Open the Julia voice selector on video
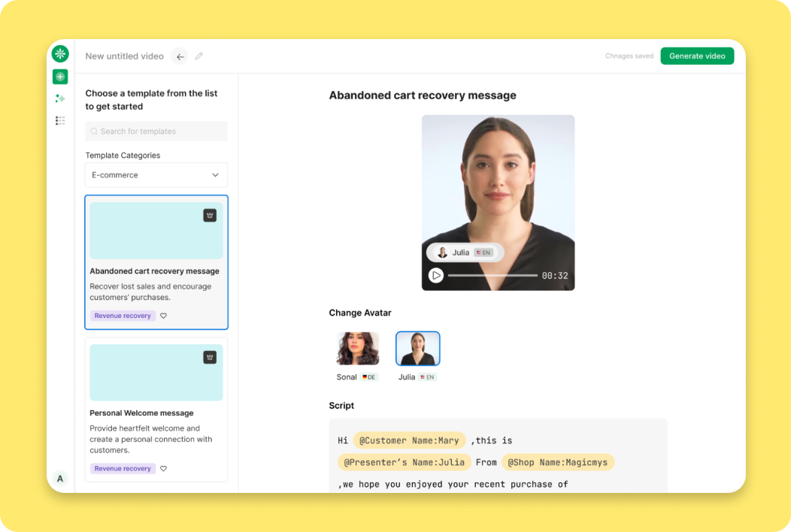The image size is (791, 532). (x=465, y=252)
